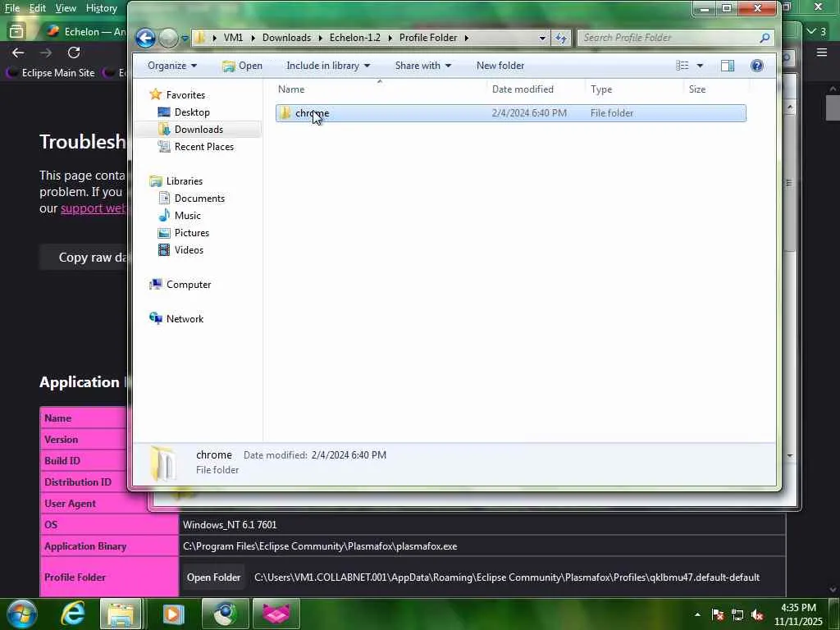Open Downloads in the navigation pane
The width and height of the screenshot is (840, 630).
[x=199, y=129]
